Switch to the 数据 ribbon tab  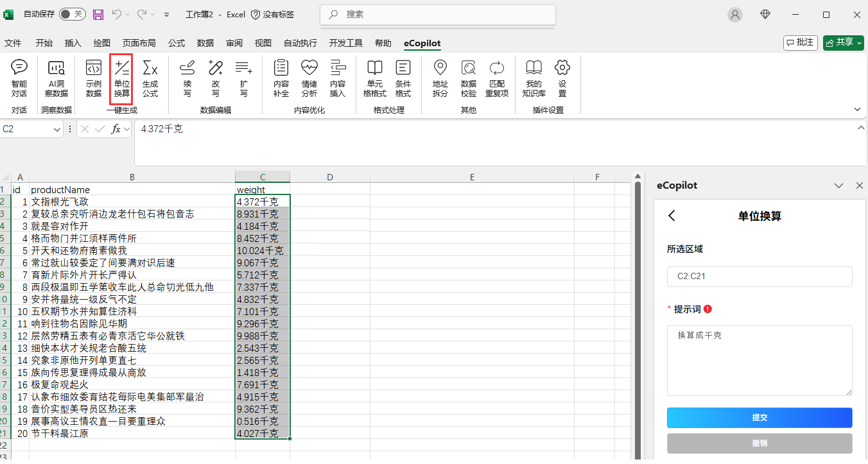[205, 43]
